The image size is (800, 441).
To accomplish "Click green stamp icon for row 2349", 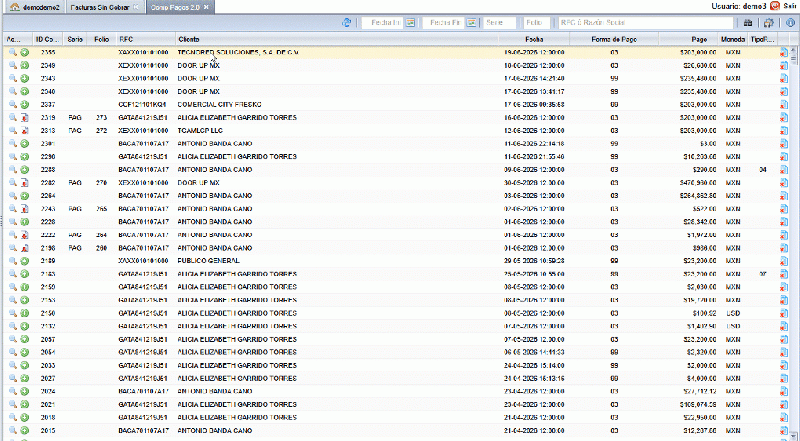I will [x=24, y=65].
